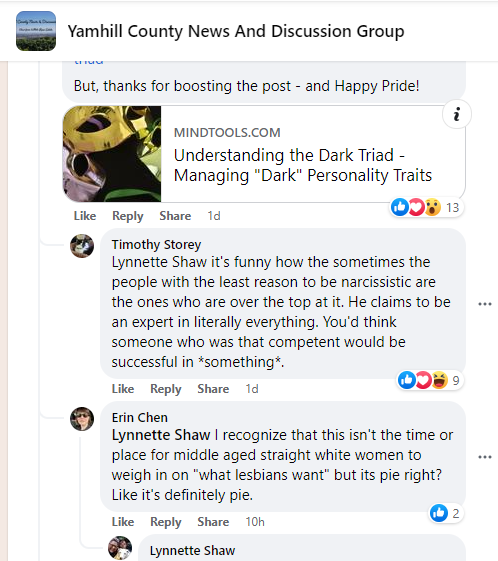Reply to Timothy Storey's comment
The height and width of the screenshot is (561, 498).
click(x=166, y=389)
